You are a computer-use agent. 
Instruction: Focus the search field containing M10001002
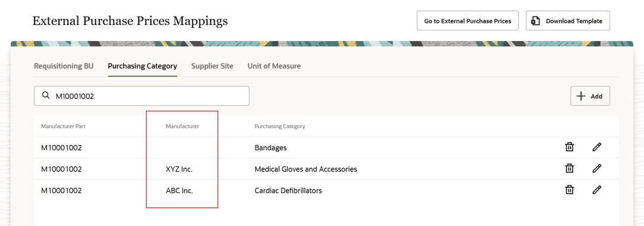coord(142,96)
